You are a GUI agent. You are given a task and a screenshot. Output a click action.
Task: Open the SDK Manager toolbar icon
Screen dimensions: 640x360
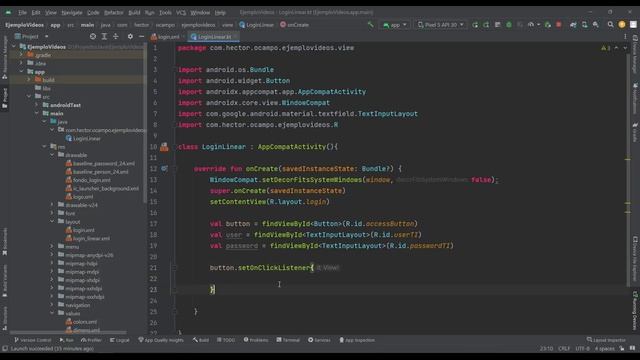point(596,25)
